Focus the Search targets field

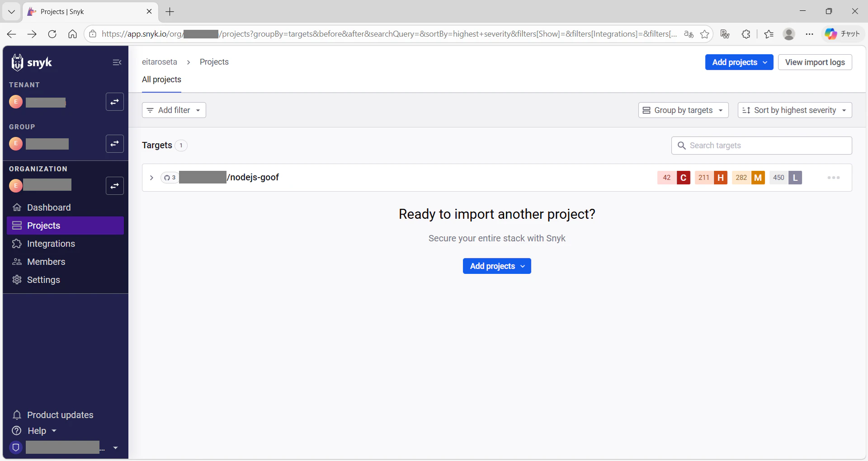tap(762, 146)
